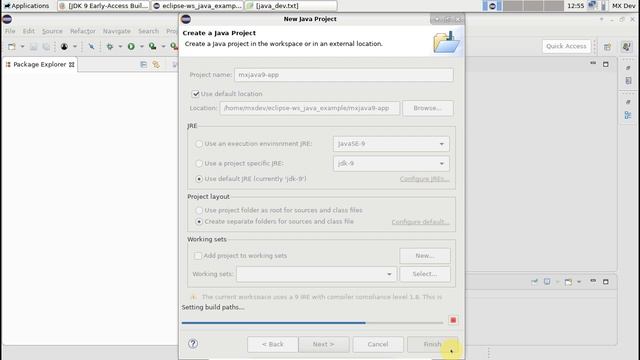Open the dropdown beside the black circular icon
The image size is (640, 360).
tap(75, 47)
